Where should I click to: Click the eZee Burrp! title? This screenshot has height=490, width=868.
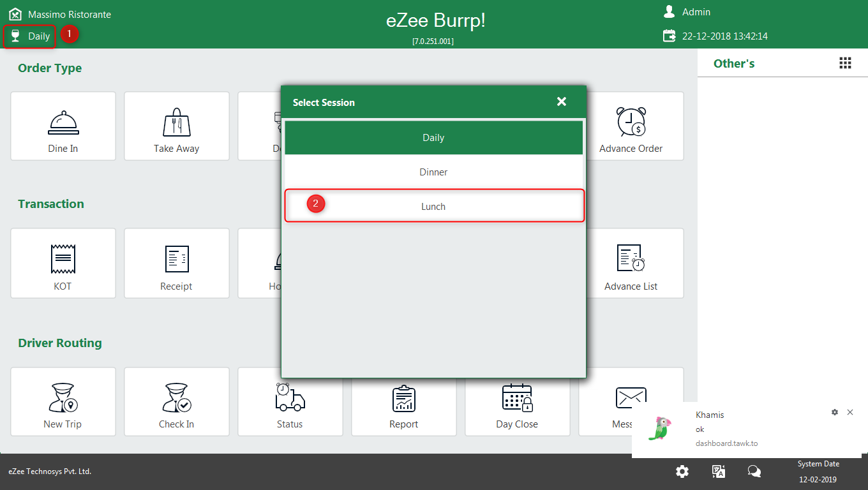pyautogui.click(x=436, y=20)
